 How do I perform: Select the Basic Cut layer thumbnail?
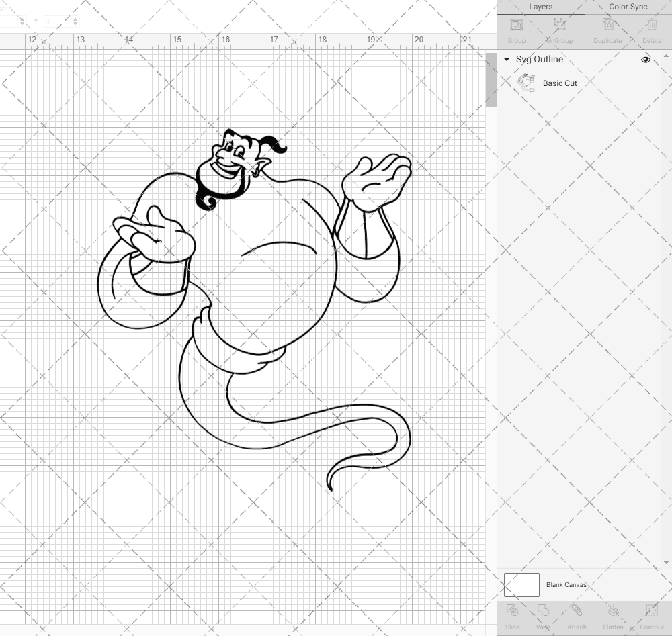click(x=526, y=83)
